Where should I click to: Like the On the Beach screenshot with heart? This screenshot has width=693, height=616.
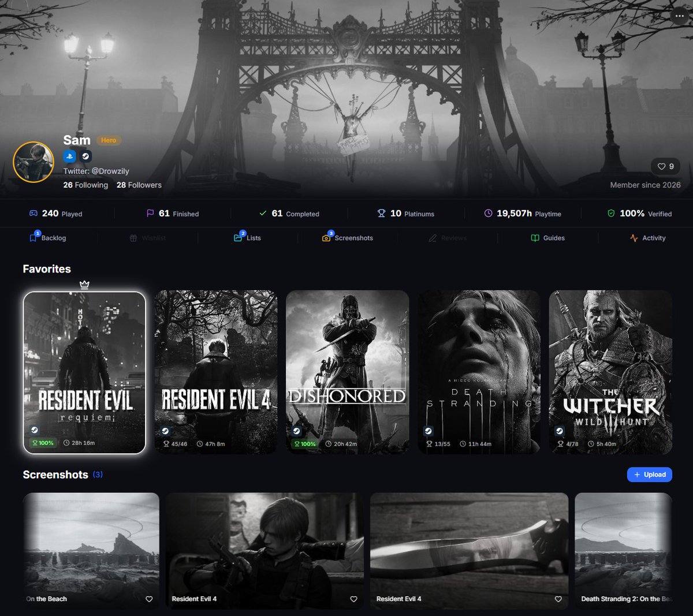(149, 599)
